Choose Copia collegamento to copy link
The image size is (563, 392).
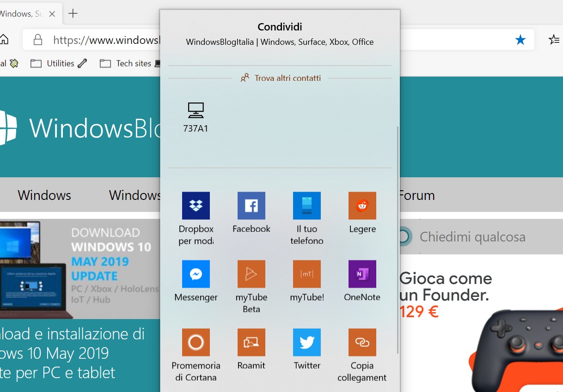coord(362,355)
